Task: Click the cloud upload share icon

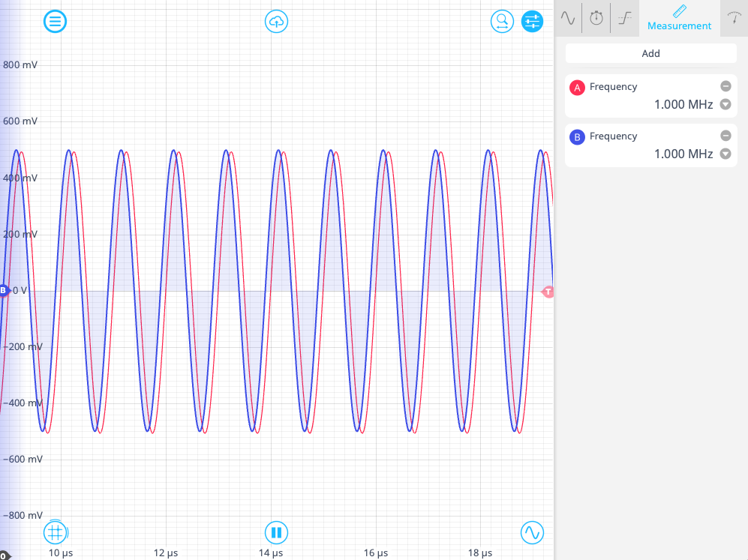Action: pos(277,21)
